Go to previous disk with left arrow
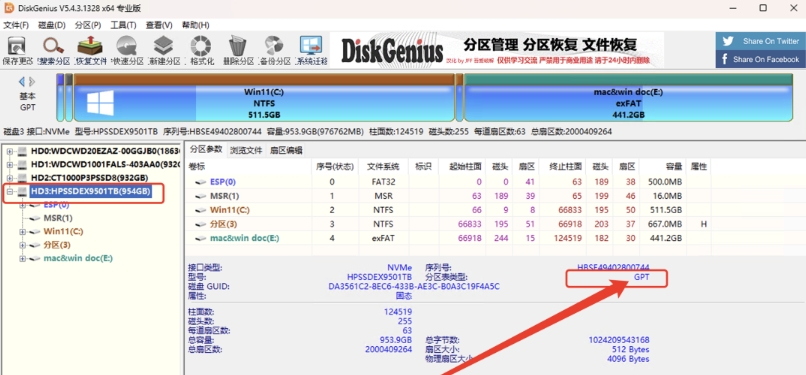The width and height of the screenshot is (806, 375). 22,82
